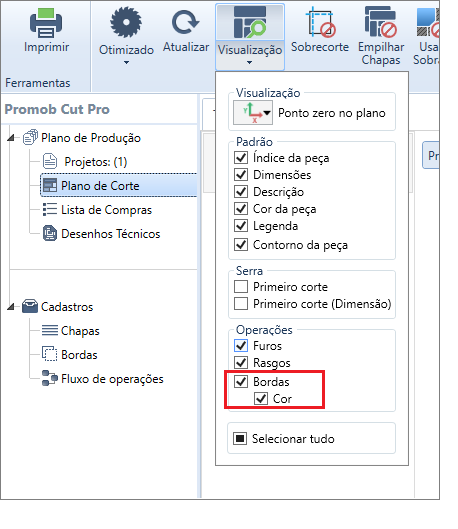The width and height of the screenshot is (458, 529).
Task: Toggle the Selecionar tudo checkbox
Action: [x=240, y=439]
